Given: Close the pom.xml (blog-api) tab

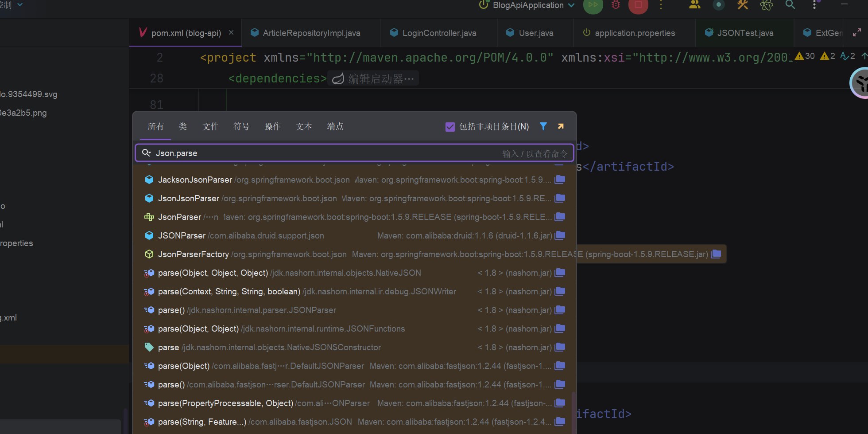Looking at the screenshot, I should pyautogui.click(x=231, y=33).
